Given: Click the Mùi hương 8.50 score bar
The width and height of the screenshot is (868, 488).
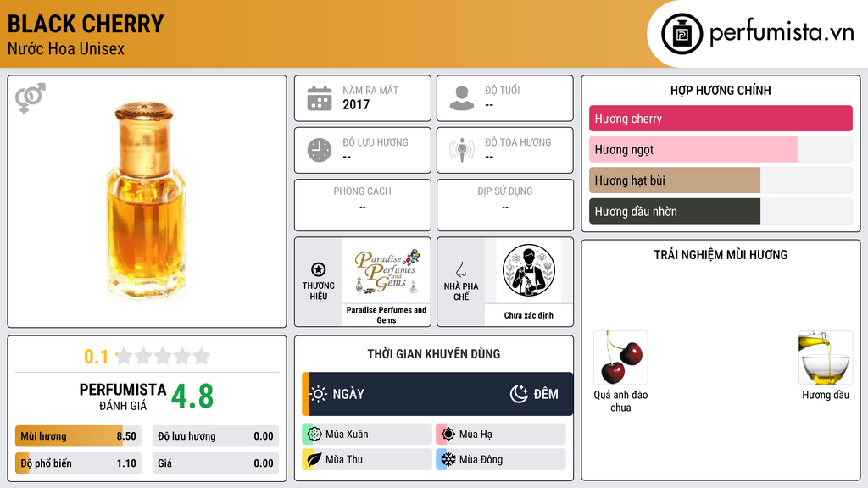Looking at the screenshot, I should (78, 436).
